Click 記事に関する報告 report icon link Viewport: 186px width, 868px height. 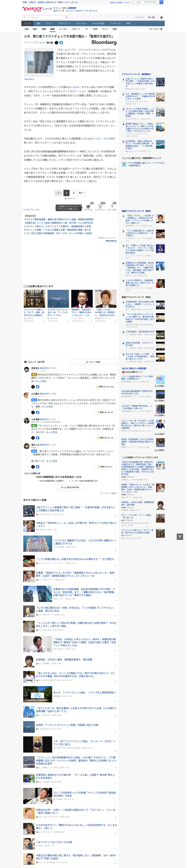point(31,210)
